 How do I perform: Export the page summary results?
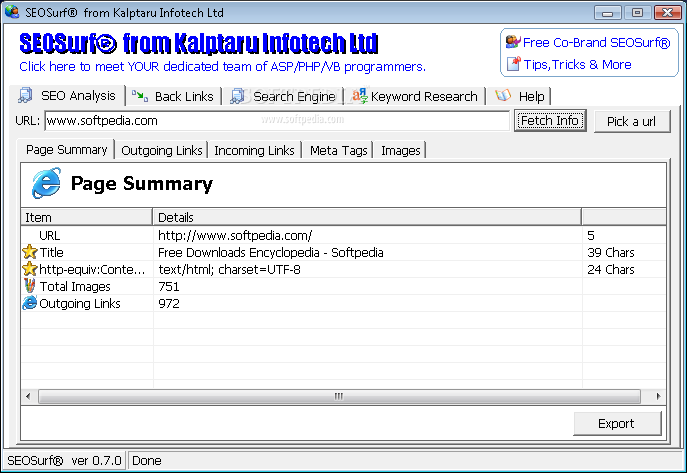coord(617,424)
